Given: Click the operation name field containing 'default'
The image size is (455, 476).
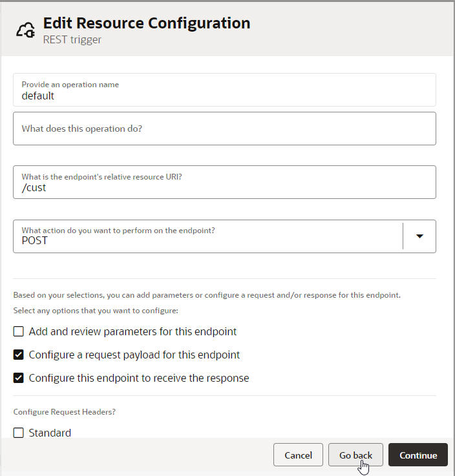Looking at the screenshot, I should pos(224,96).
